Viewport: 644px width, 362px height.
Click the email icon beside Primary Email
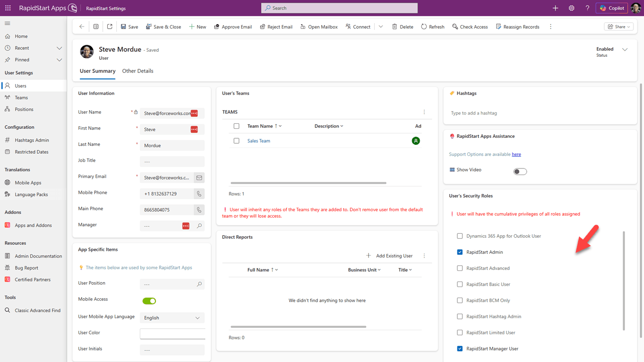[x=199, y=177]
